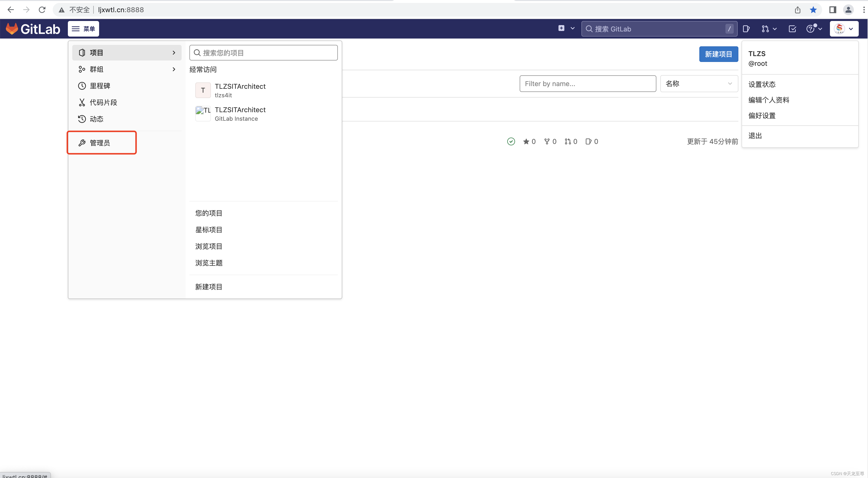Select 偏好设置 in user menu
Screen dimensions: 868x478
tap(800, 115)
